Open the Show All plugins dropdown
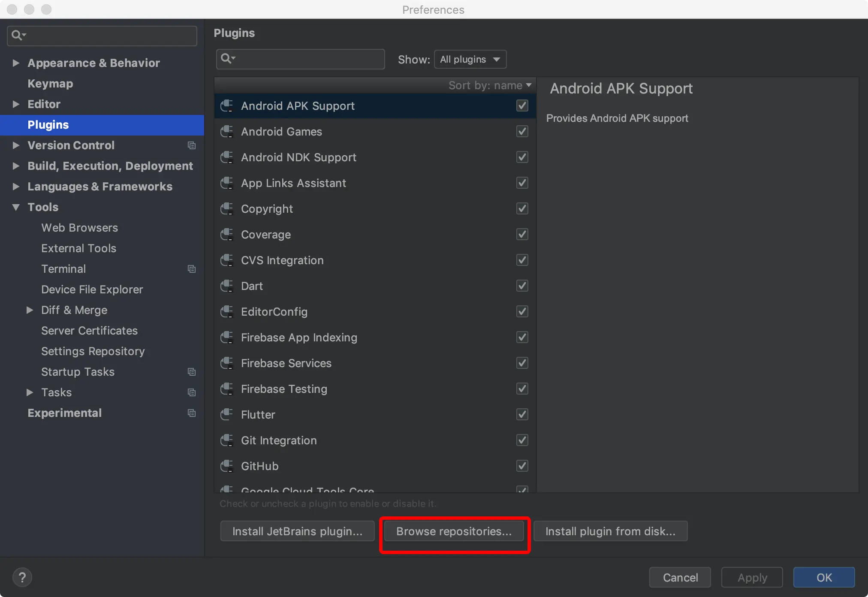The width and height of the screenshot is (868, 597). [x=470, y=59]
